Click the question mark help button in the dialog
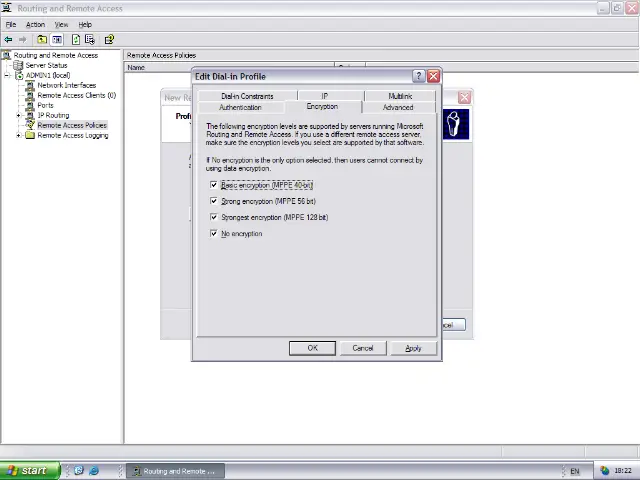 click(418, 76)
